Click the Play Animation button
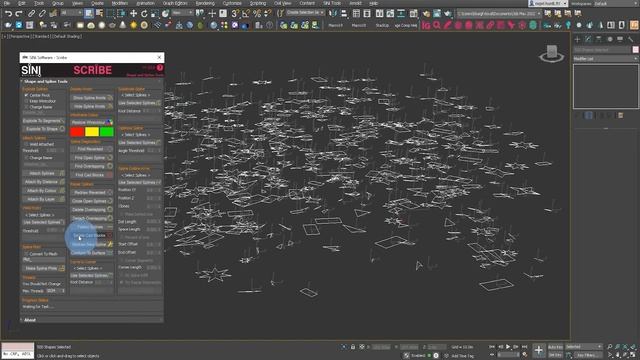This screenshot has width=640, height=360. (x=508, y=347)
